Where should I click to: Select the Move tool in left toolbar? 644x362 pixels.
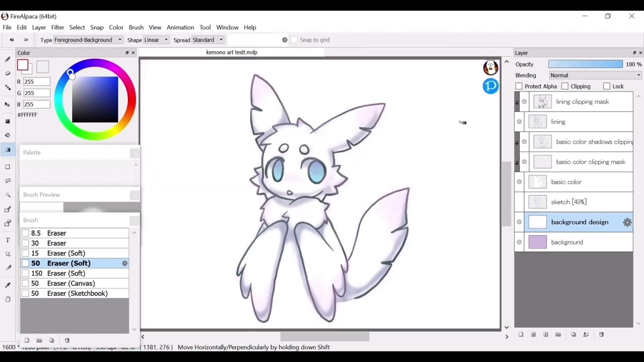tap(8, 105)
